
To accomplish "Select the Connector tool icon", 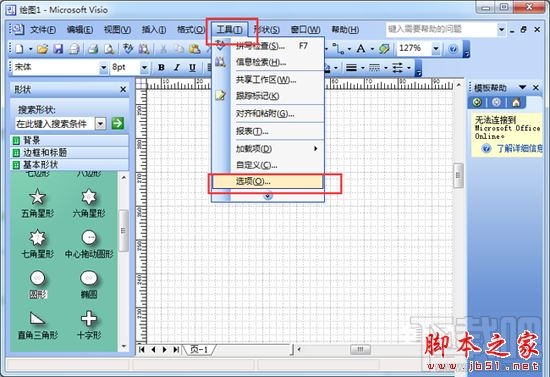I will 338,49.
